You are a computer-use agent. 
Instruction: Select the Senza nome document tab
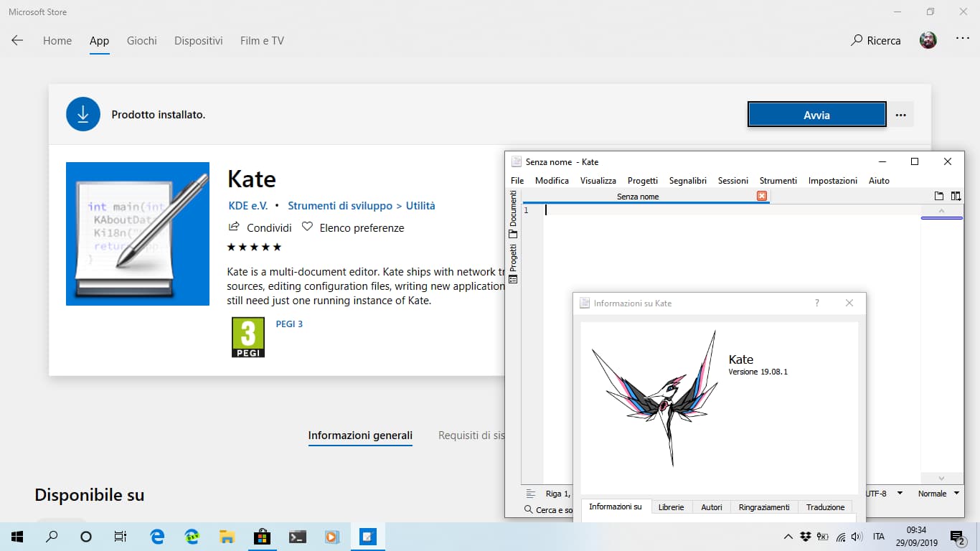click(646, 197)
